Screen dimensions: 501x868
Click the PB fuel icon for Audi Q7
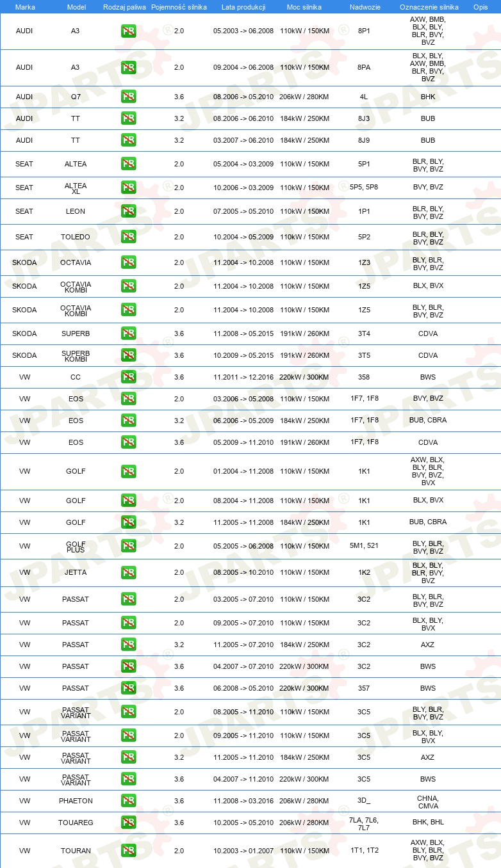pyautogui.click(x=128, y=97)
